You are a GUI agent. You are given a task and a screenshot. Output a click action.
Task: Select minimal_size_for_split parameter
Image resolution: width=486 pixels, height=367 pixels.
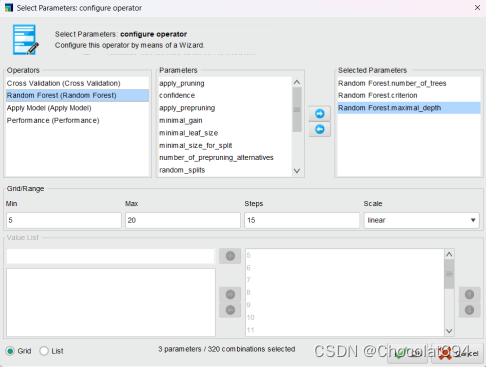pos(225,145)
